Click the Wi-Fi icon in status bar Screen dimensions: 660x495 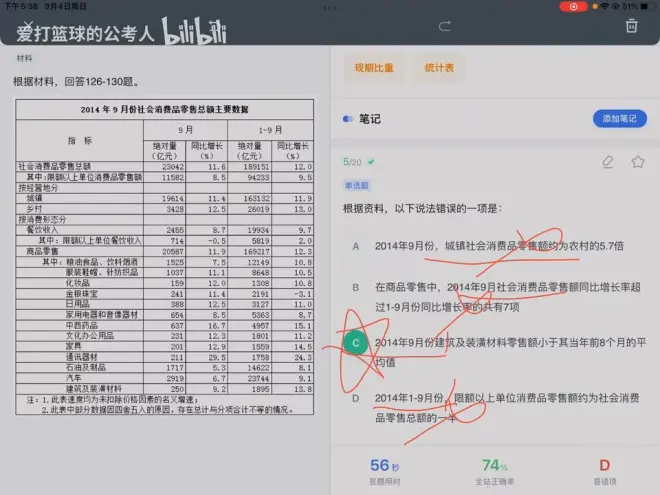(605, 6)
